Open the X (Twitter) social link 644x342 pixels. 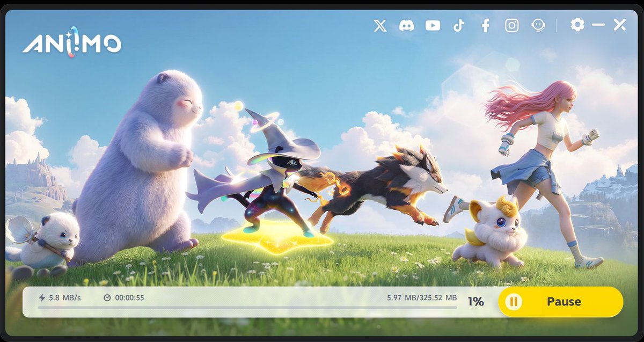tap(380, 25)
